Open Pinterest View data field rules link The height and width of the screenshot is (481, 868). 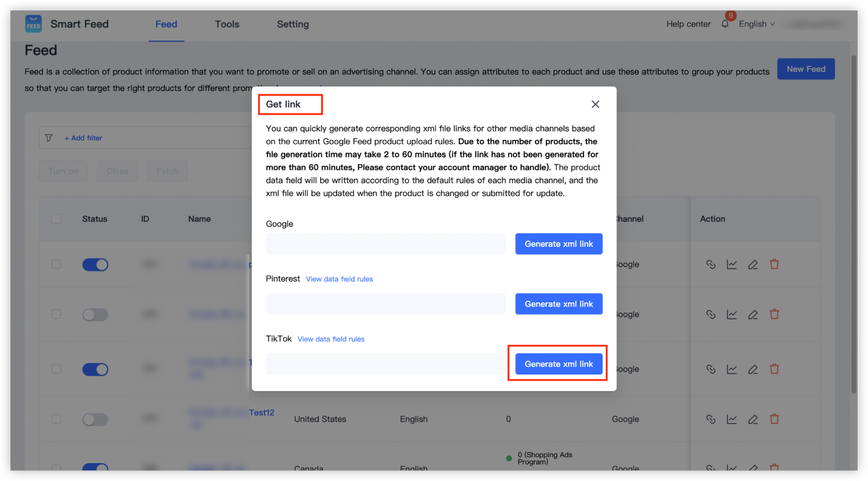339,279
